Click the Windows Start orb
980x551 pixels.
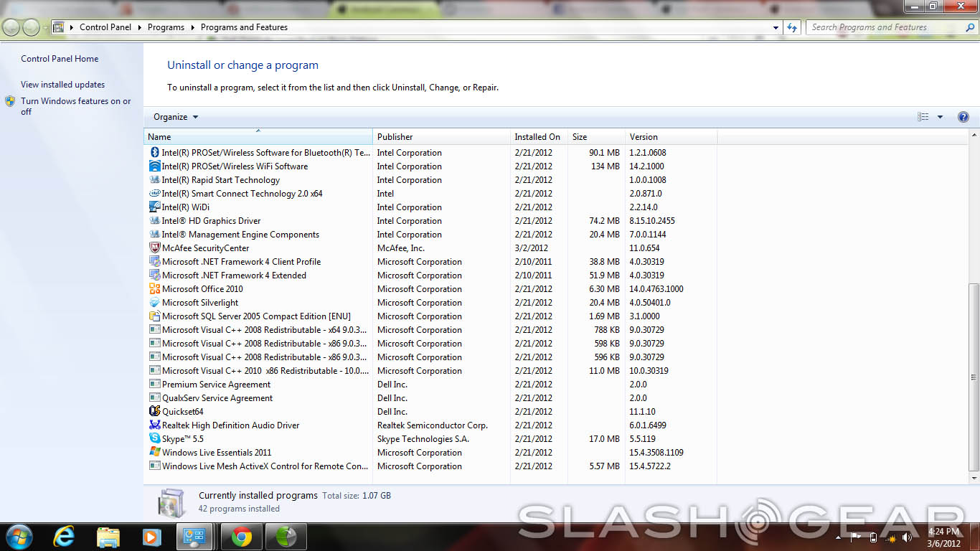[19, 536]
